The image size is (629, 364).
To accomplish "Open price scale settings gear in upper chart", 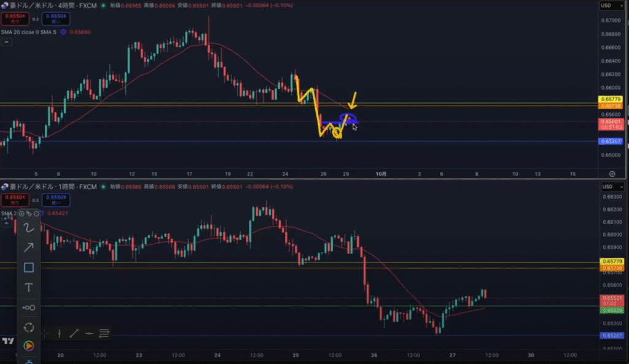I will click(612, 174).
